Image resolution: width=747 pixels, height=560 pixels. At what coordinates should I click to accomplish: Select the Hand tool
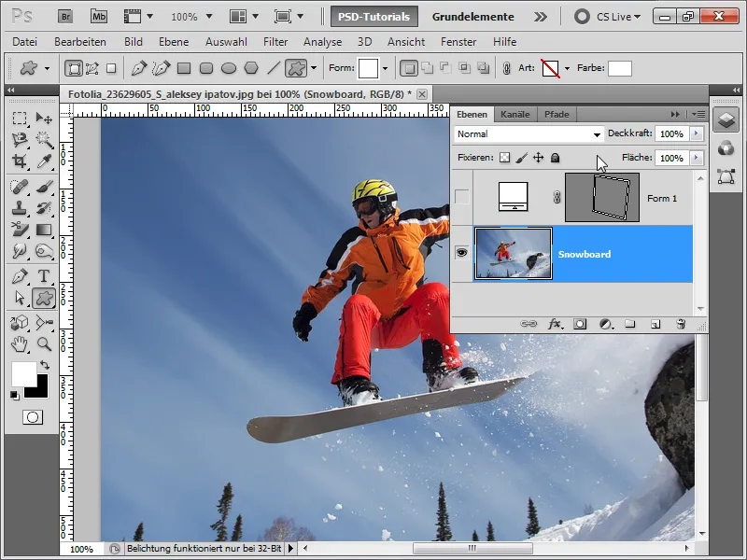(x=19, y=343)
